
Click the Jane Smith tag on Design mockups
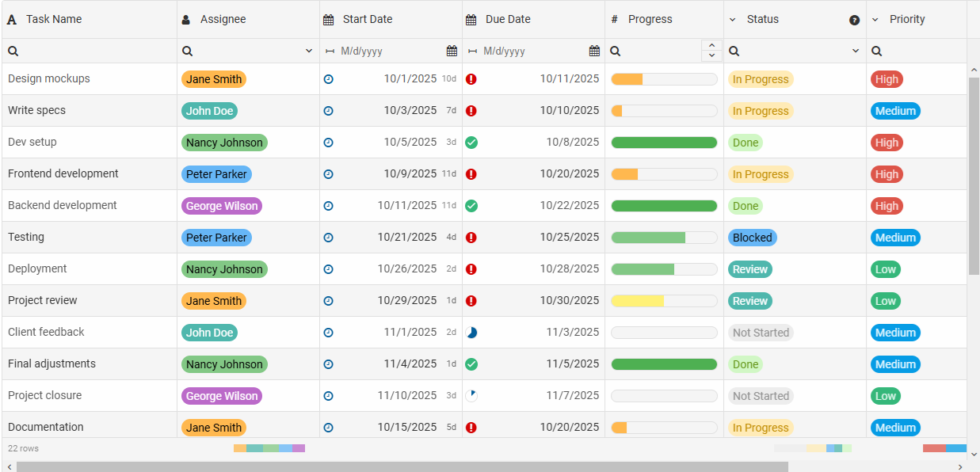(214, 79)
